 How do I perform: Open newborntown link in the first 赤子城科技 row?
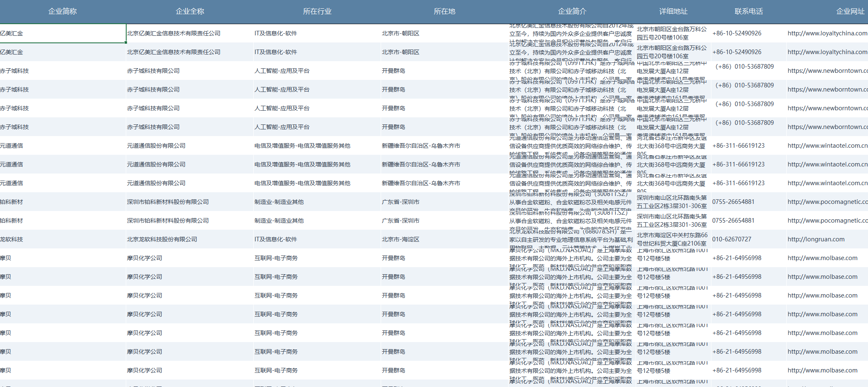[x=827, y=71]
